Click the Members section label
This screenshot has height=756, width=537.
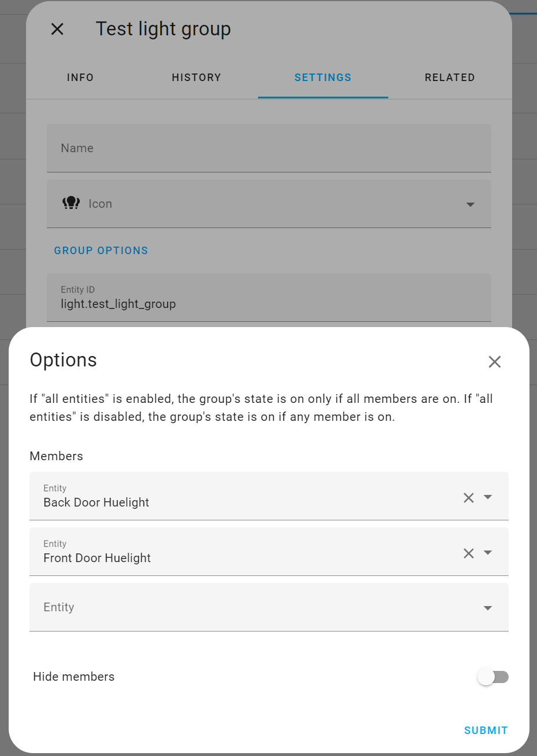(56, 456)
